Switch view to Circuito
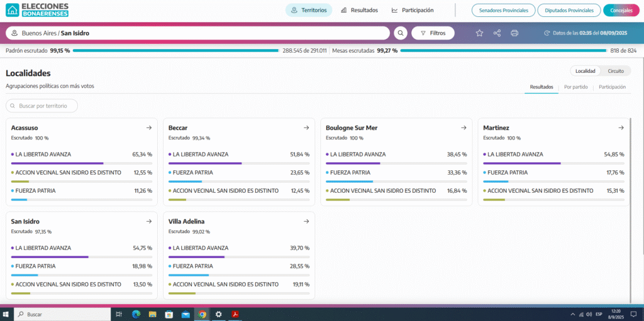Screen dimensions: 644x321 (616, 71)
